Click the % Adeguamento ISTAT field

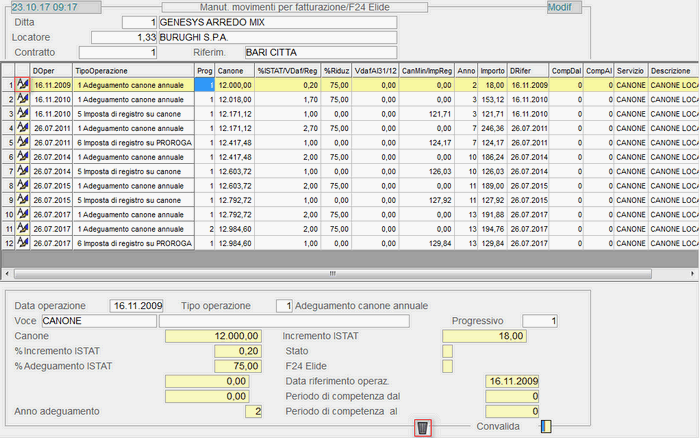238,366
